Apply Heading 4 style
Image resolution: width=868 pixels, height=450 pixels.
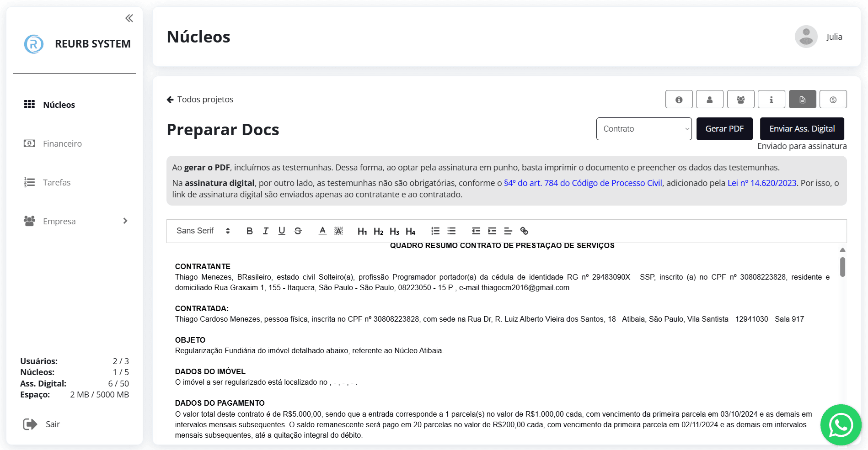click(x=410, y=231)
